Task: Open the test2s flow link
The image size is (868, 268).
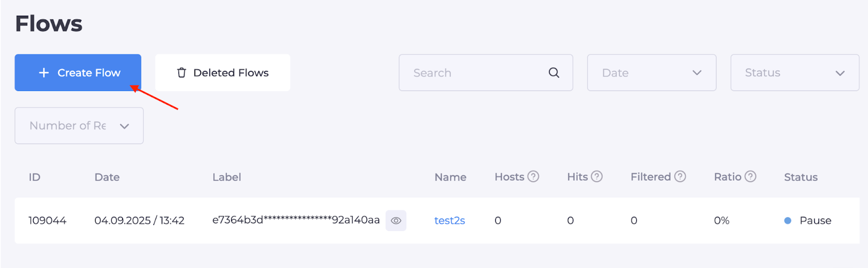Action: [450, 221]
